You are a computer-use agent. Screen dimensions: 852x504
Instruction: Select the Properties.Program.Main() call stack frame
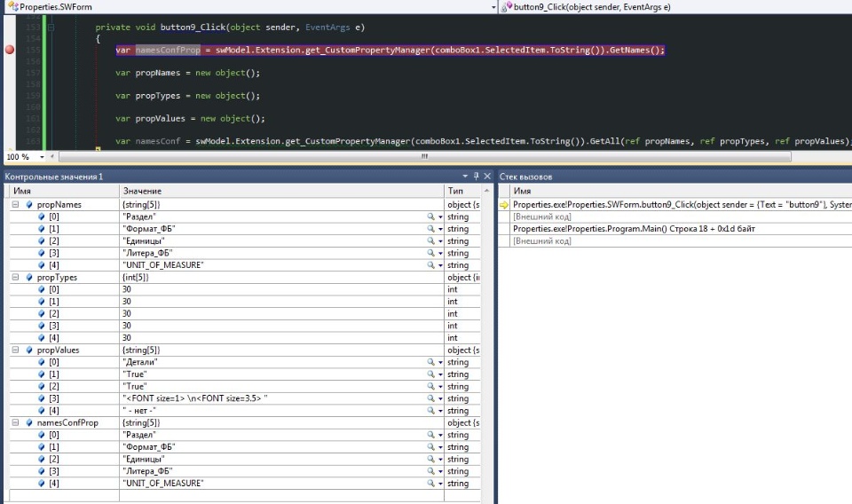(x=634, y=229)
